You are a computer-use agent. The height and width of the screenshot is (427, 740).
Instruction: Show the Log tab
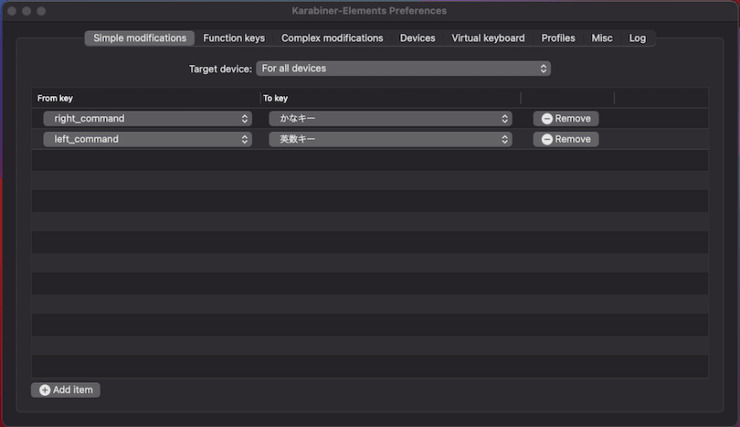pyautogui.click(x=638, y=38)
